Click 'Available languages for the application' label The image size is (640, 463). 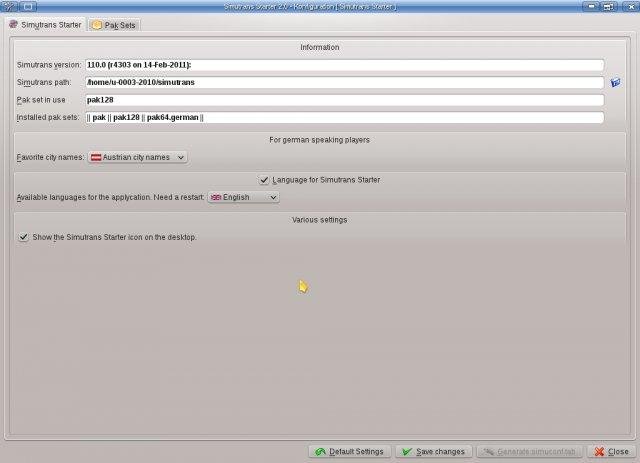(x=110, y=197)
